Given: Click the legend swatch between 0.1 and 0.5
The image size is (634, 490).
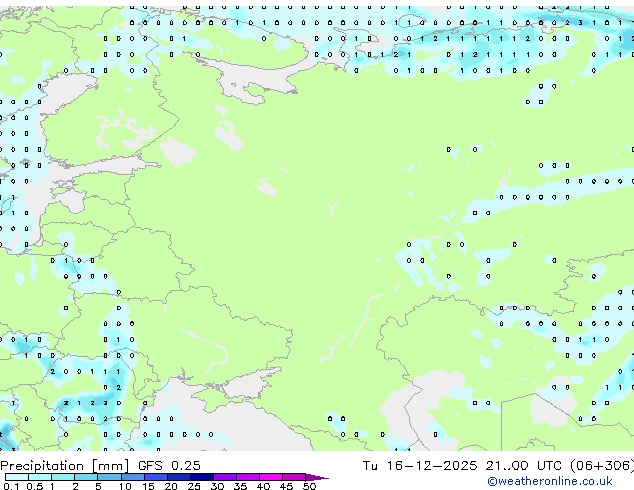Looking at the screenshot, I should pos(17,477).
